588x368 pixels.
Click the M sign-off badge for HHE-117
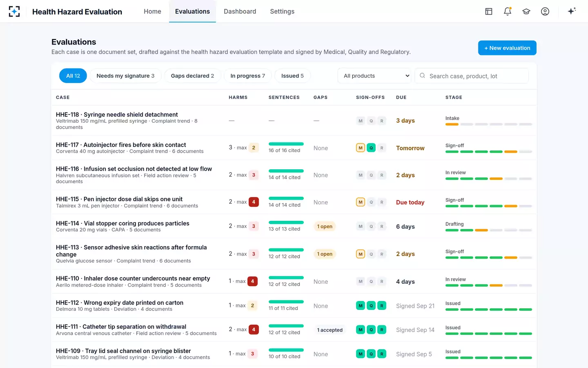coord(361,148)
